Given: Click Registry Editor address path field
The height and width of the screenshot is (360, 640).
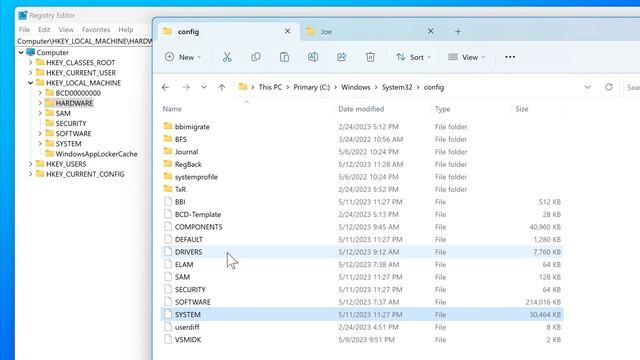Looking at the screenshot, I should [84, 41].
